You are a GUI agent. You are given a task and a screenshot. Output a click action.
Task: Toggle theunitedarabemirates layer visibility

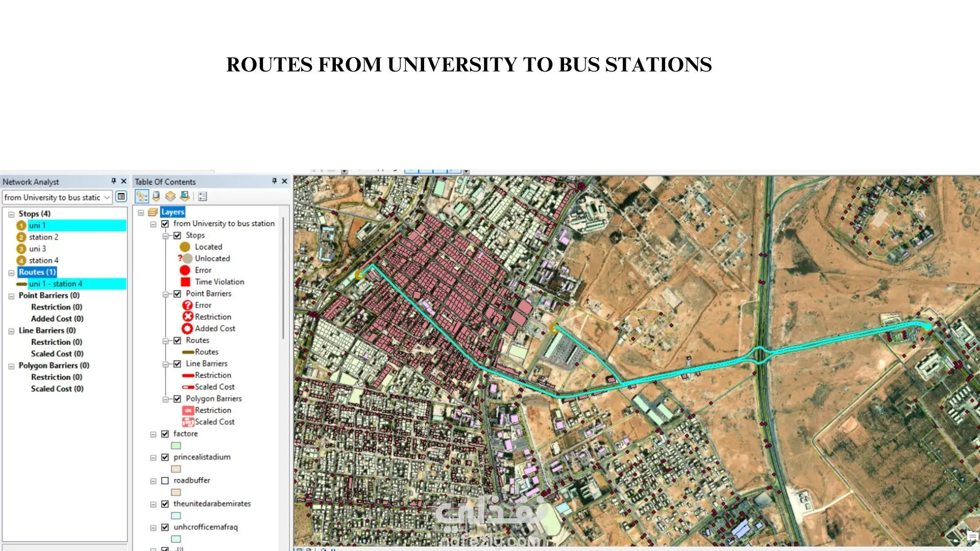pyautogui.click(x=165, y=504)
